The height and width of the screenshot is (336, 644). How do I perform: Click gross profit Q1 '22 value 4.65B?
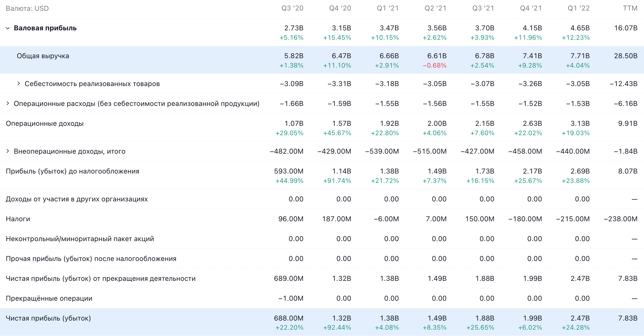pyautogui.click(x=580, y=28)
